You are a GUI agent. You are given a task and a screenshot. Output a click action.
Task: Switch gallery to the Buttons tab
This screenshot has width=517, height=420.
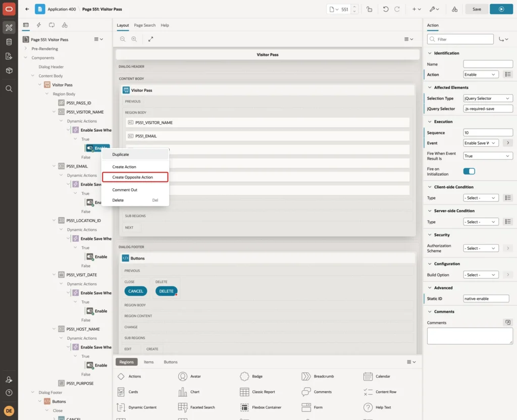[171, 362]
